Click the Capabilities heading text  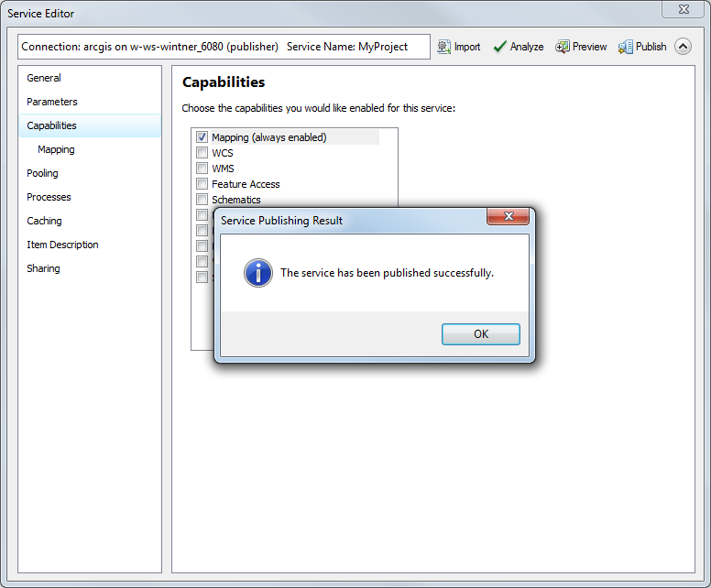[x=224, y=82]
